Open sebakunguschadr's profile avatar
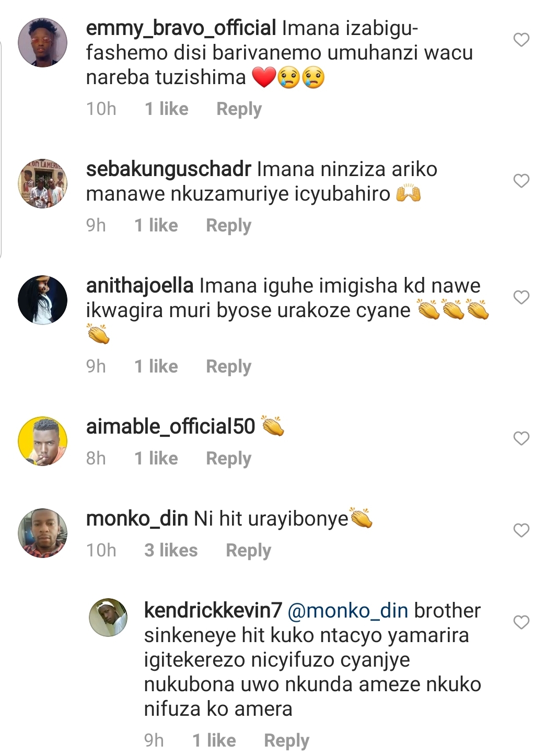Image resolution: width=557 pixels, height=756 pixels. click(42, 183)
